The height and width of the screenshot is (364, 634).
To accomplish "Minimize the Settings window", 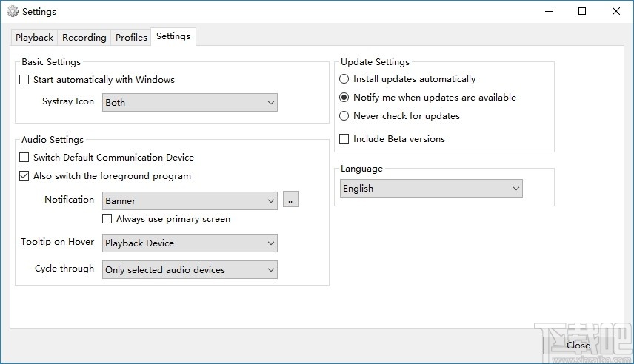I will click(x=549, y=12).
